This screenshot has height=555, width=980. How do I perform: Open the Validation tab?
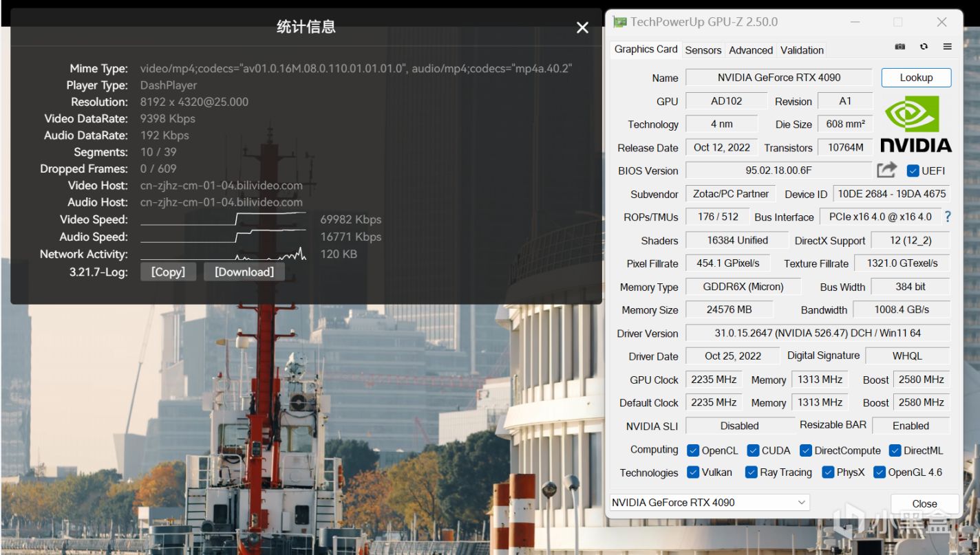tap(802, 50)
